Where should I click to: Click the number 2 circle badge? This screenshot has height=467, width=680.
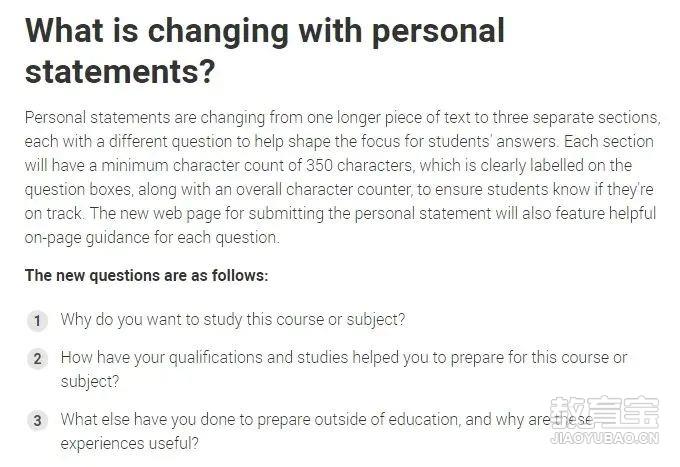coord(37,359)
